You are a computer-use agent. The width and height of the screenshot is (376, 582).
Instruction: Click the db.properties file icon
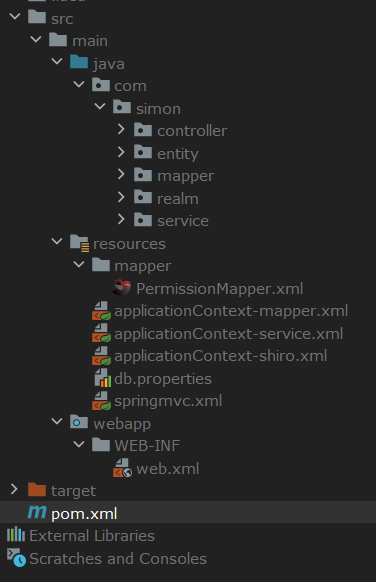103,378
